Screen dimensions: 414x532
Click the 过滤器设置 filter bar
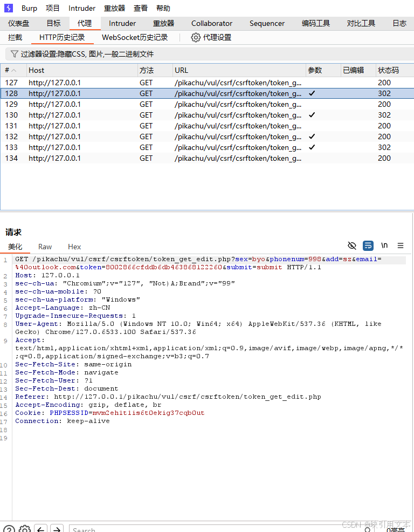pyautogui.click(x=210, y=54)
